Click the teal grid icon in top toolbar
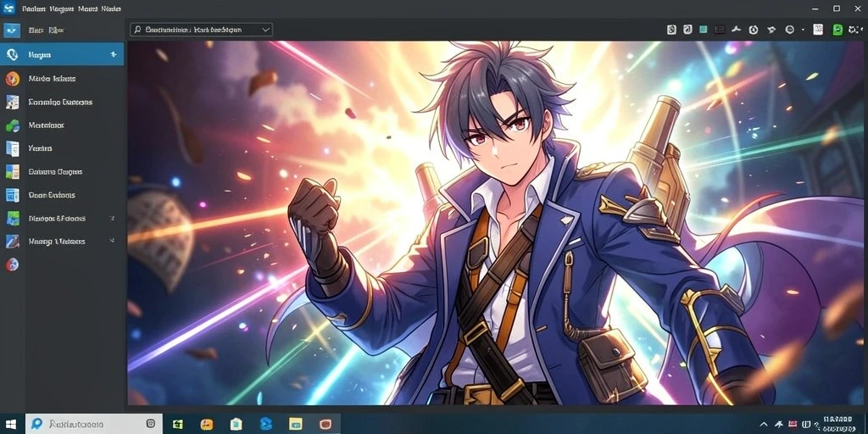 pos(703,30)
